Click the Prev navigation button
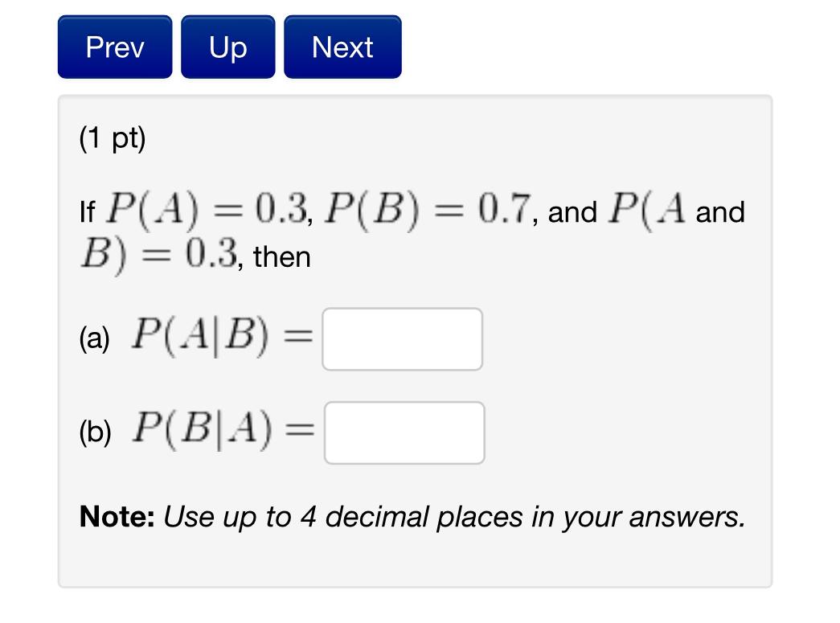 click(113, 47)
